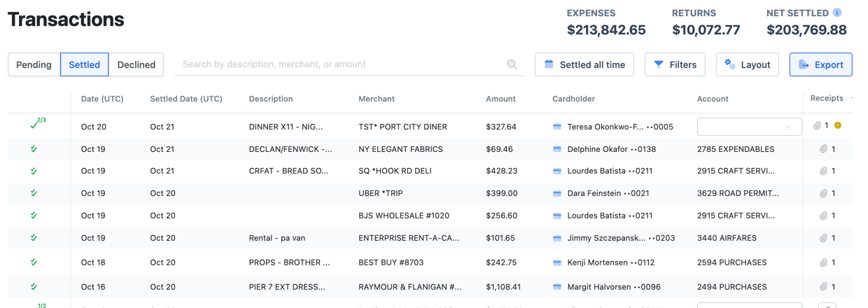868x308 pixels.
Task: Click description PIER 7 EXT DRESS
Action: point(287,287)
